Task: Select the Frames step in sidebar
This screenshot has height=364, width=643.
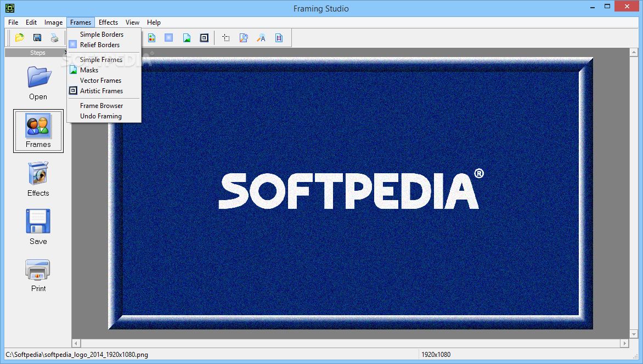Action: tap(38, 131)
